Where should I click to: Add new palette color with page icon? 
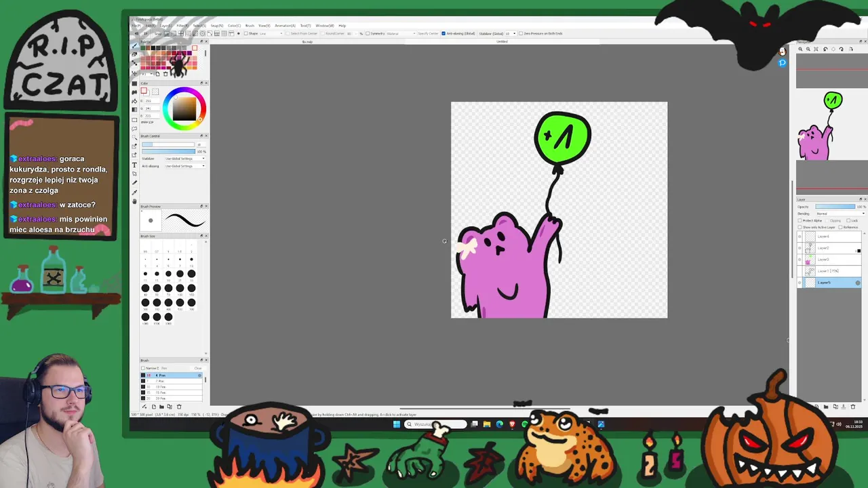(x=157, y=74)
